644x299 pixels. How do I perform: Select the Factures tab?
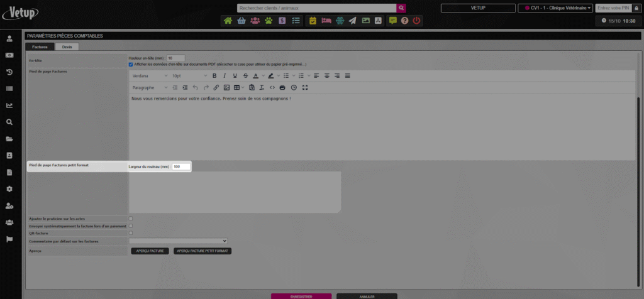40,46
